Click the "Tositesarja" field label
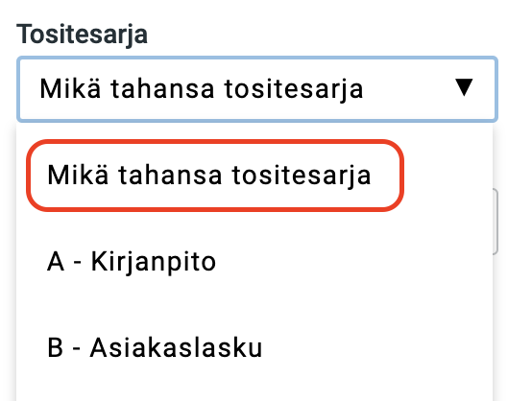This screenshot has width=532, height=401. 83,35
